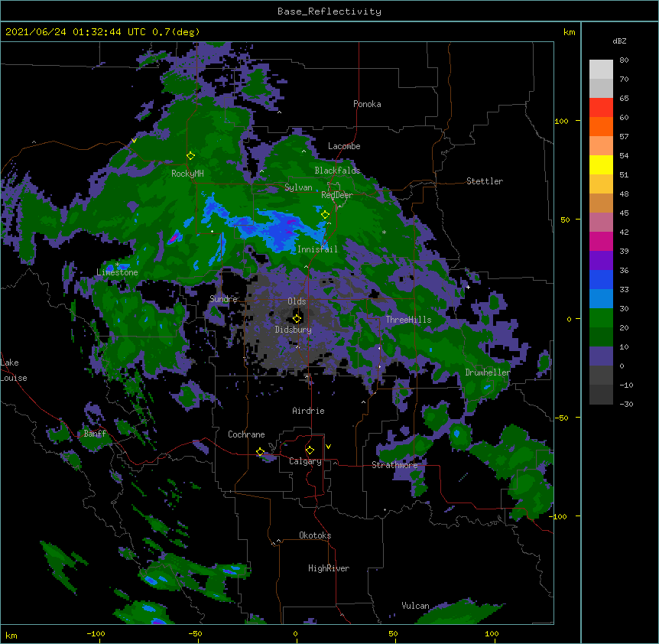Click the Olds town label
This screenshot has height=644, width=659.
[297, 301]
